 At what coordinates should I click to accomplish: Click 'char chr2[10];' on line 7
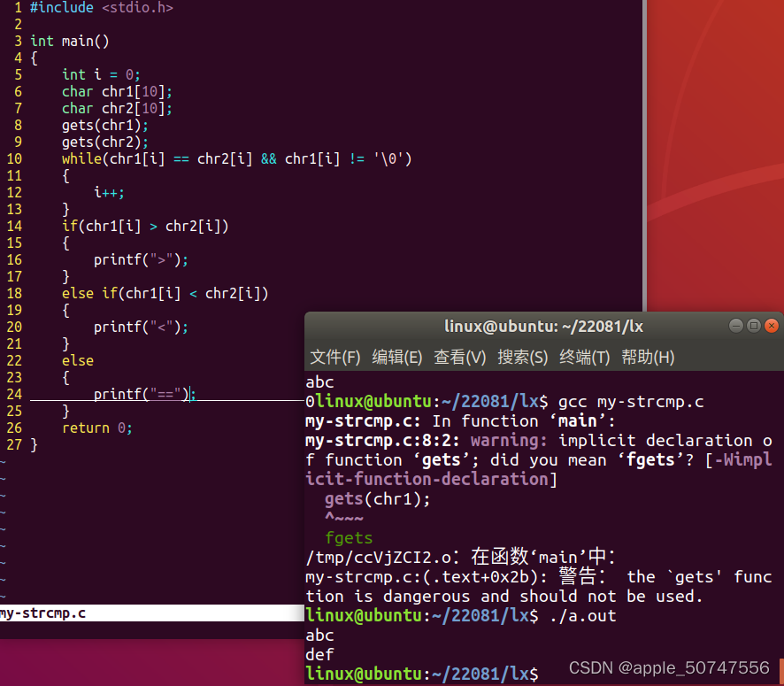pyautogui.click(x=117, y=109)
